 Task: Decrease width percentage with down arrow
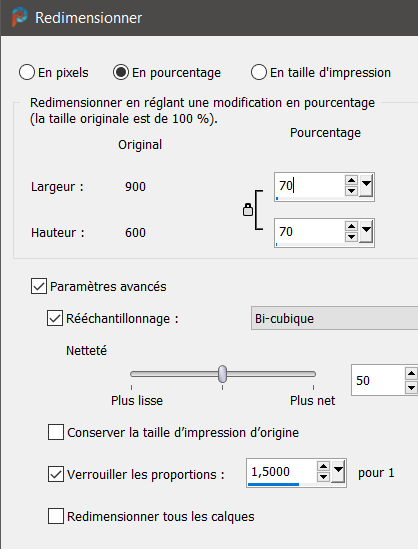tap(351, 191)
